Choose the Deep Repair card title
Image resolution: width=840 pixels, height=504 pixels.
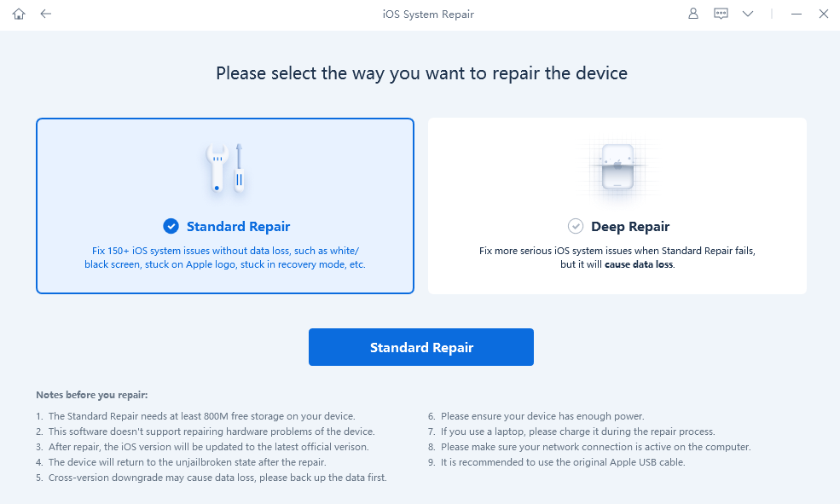tap(630, 227)
